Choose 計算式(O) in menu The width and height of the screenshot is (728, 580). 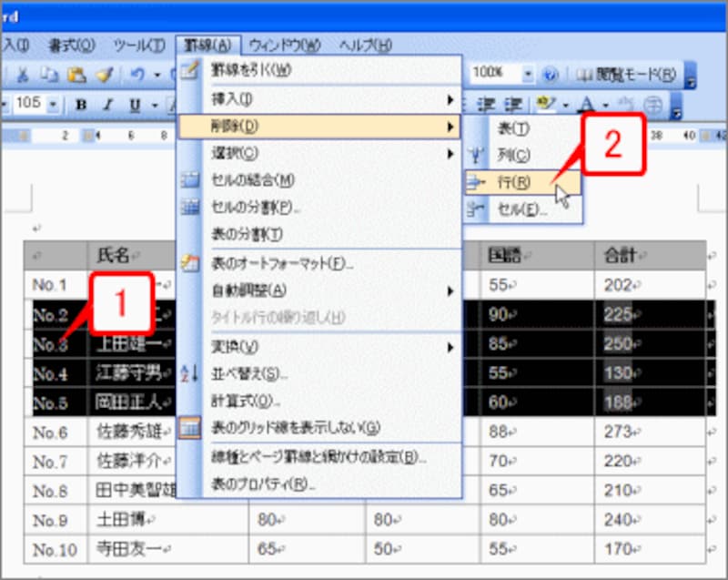point(319,401)
